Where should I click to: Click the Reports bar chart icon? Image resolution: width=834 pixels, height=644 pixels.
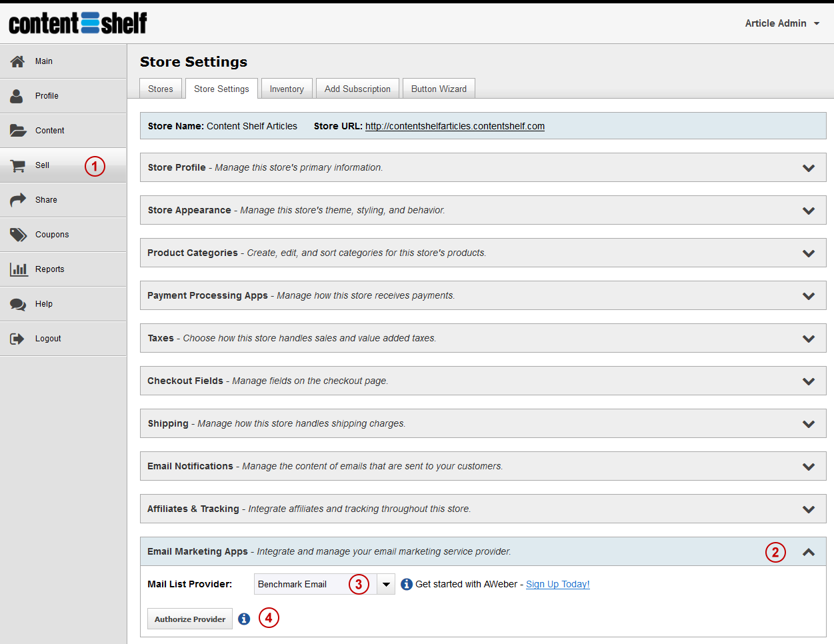coord(19,269)
